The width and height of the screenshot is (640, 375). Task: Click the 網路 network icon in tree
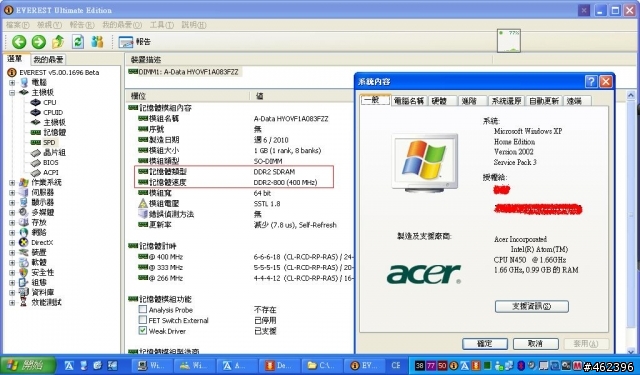24,232
